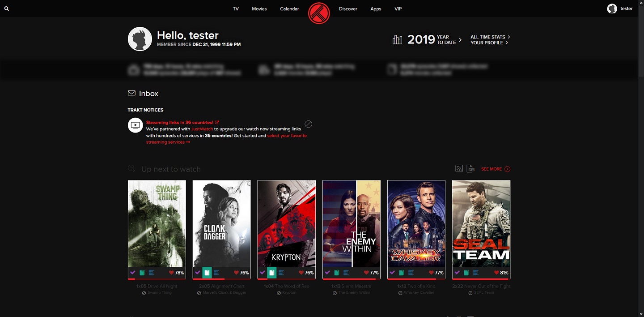
Task: Open the Up next history clock icon
Action: [x=131, y=168]
